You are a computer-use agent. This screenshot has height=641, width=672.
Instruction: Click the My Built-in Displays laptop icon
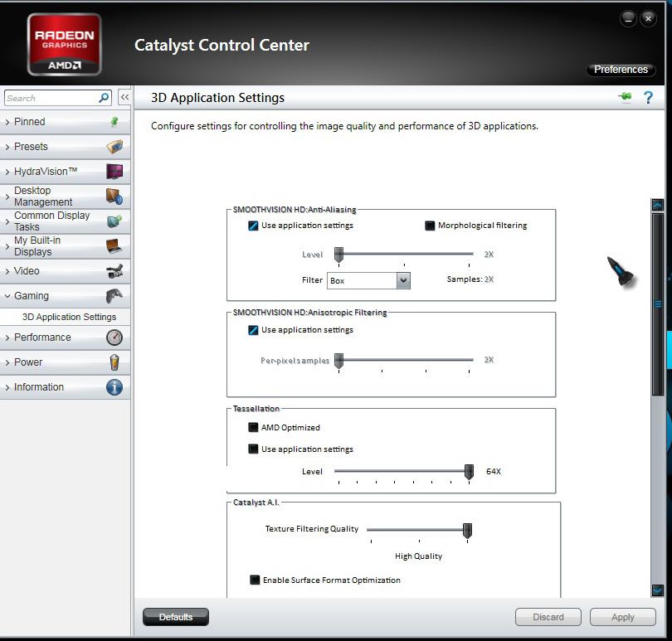click(x=114, y=246)
